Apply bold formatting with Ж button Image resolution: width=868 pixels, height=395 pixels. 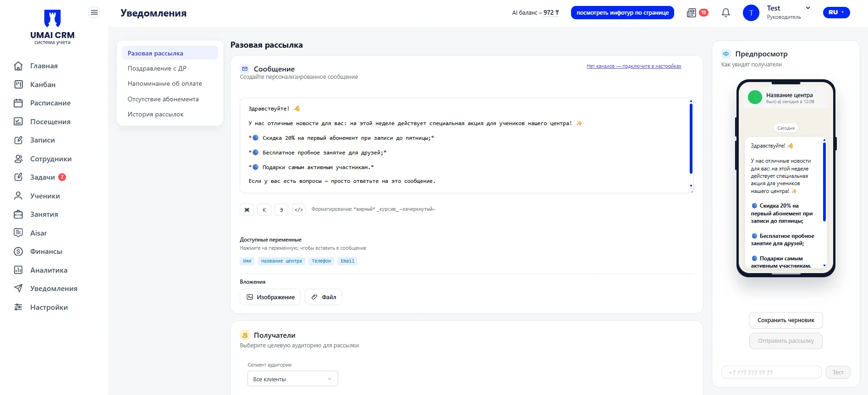pos(247,209)
